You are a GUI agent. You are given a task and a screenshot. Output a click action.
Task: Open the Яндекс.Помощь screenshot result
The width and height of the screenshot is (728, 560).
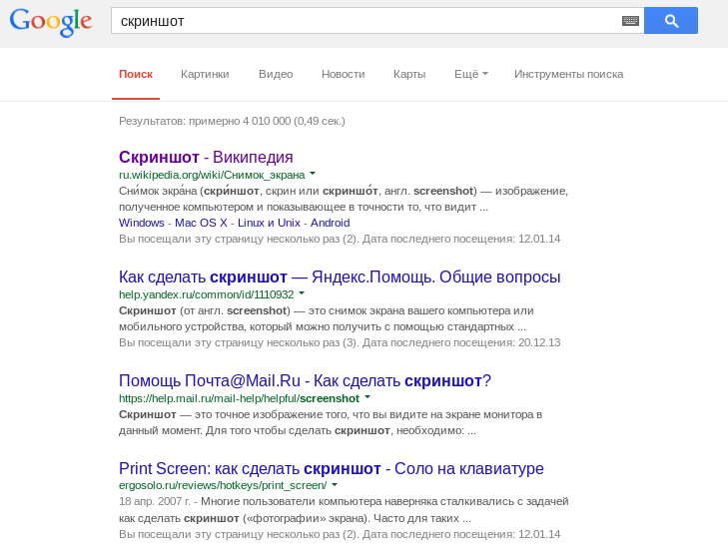pos(340,277)
